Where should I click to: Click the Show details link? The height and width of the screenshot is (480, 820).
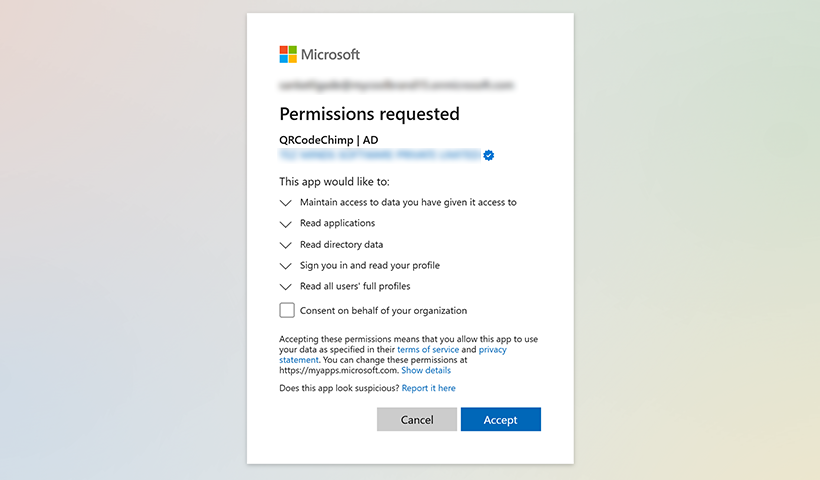tap(426, 370)
